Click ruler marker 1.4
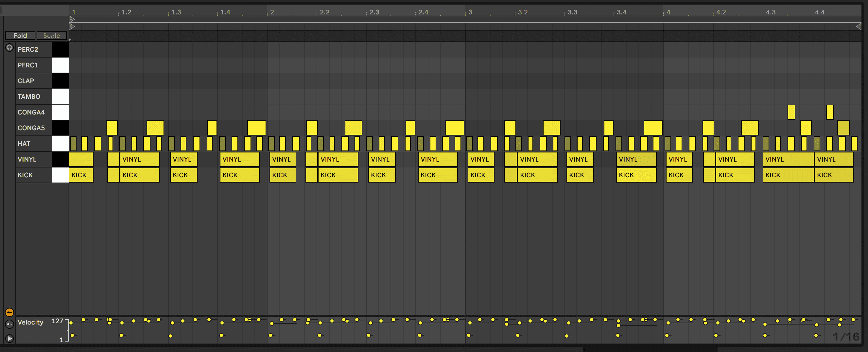This screenshot has width=868, height=352. pos(225,12)
